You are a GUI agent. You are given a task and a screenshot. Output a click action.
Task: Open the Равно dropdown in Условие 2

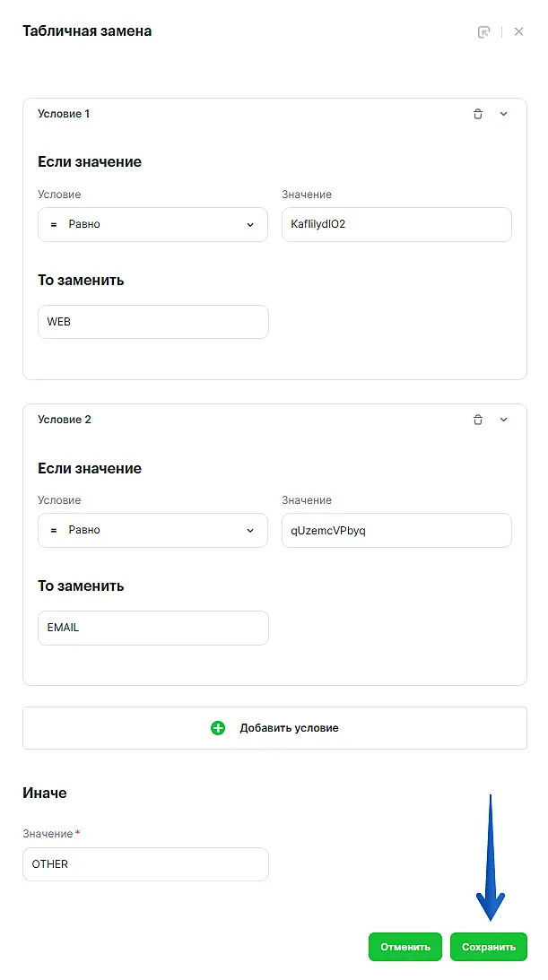(152, 530)
